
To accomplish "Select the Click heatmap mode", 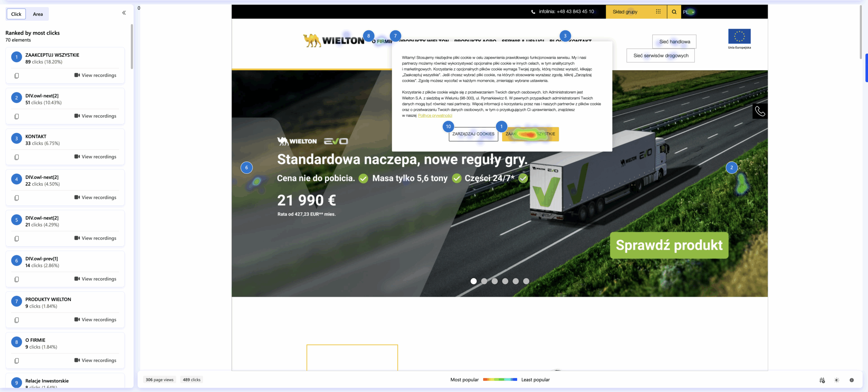I will coord(16,14).
